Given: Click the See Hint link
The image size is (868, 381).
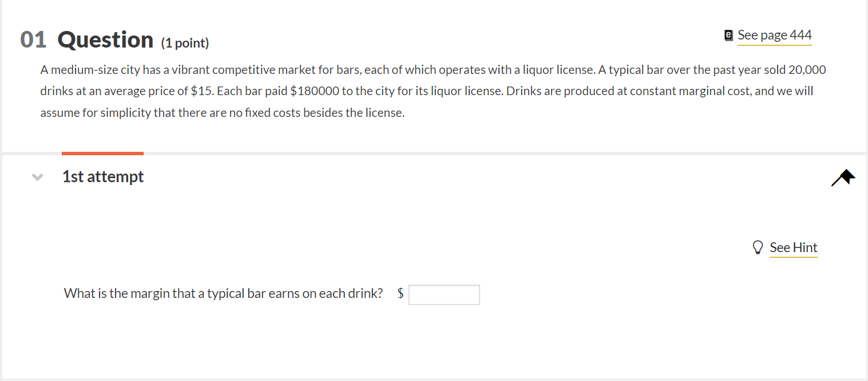Looking at the screenshot, I should [794, 248].
